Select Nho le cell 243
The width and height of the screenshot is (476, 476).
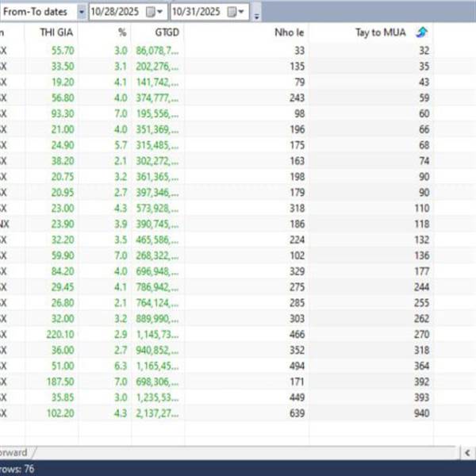coord(297,98)
